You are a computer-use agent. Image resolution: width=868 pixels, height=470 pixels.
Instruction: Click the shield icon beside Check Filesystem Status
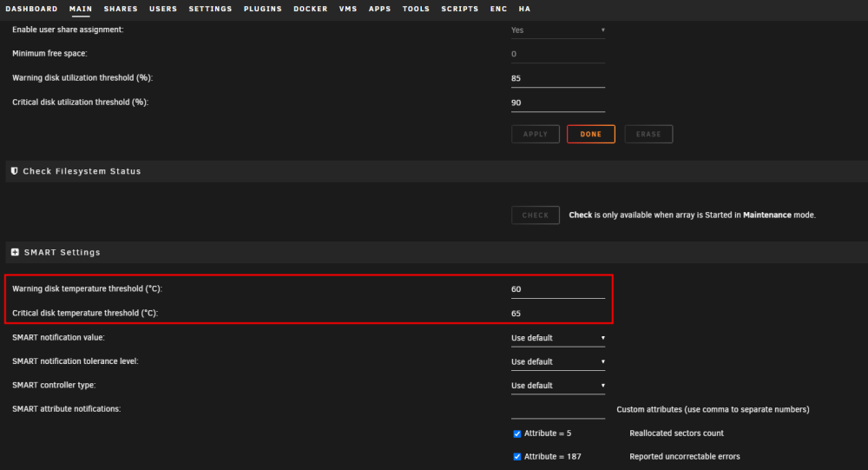click(15, 171)
